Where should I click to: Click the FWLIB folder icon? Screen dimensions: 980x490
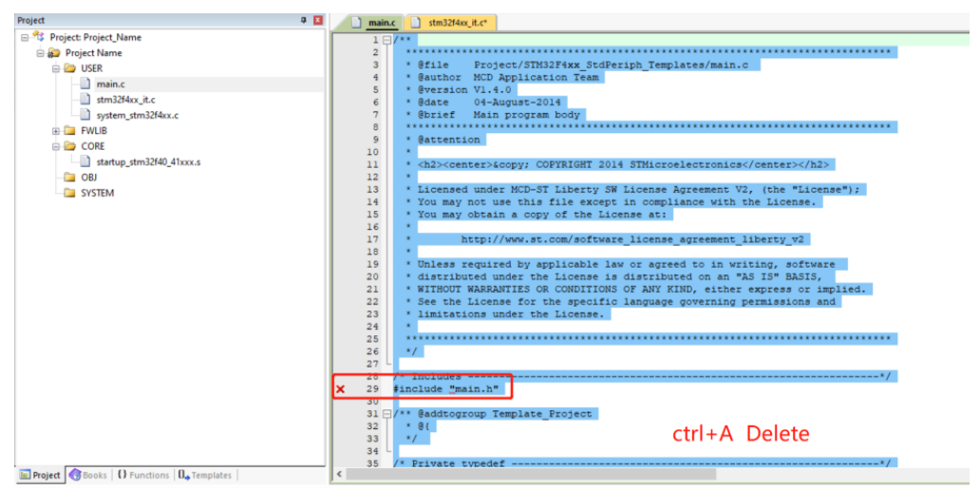tap(69, 130)
